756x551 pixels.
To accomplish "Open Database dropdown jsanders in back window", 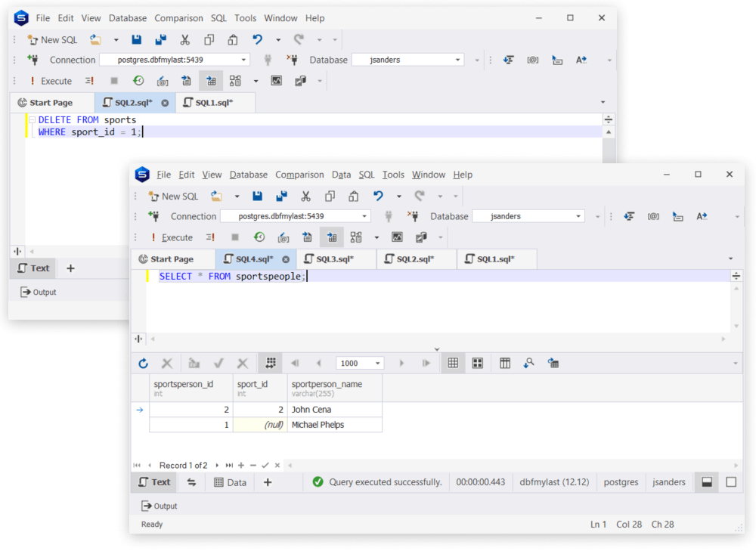I will click(457, 60).
